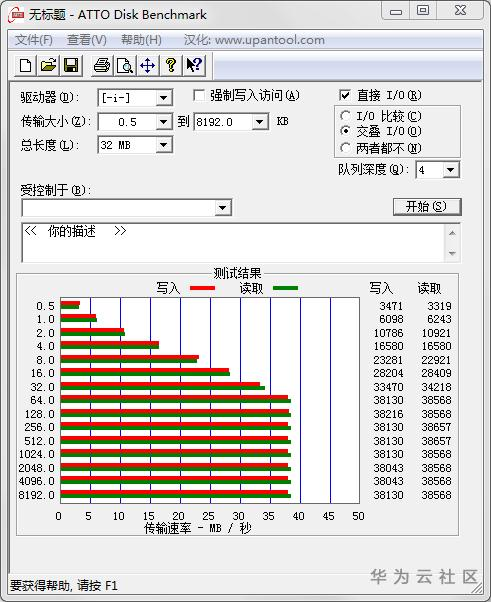
Task: Expand the 队列深度 dropdown
Action: (x=451, y=170)
